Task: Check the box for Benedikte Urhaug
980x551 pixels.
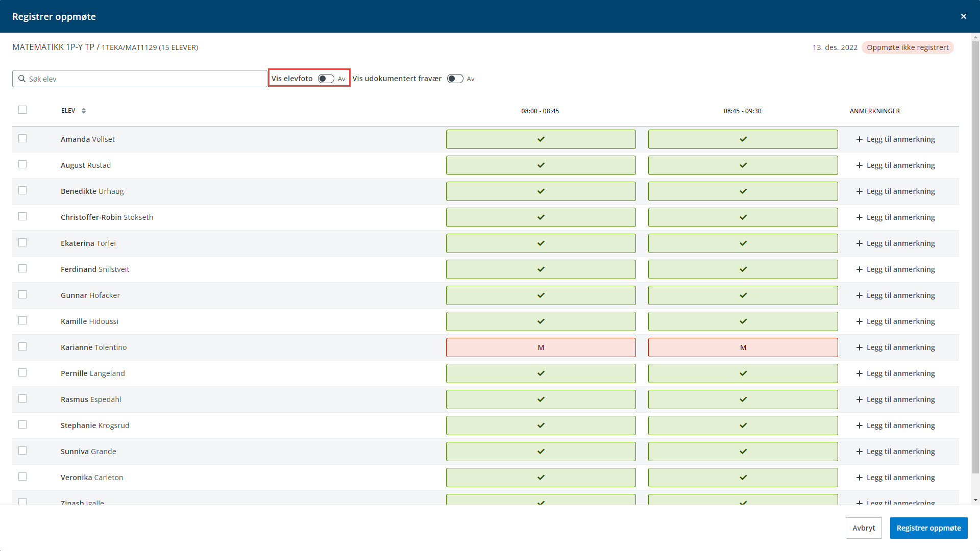Action: click(22, 190)
